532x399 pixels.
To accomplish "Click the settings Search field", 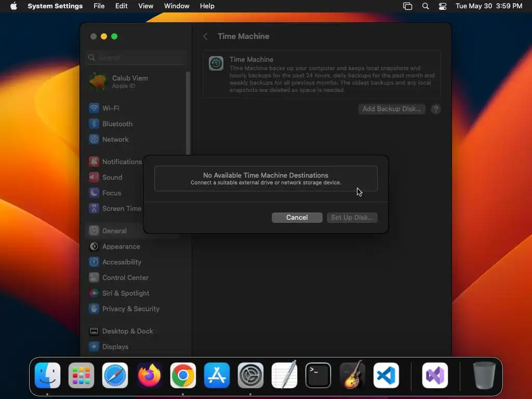I will click(136, 58).
